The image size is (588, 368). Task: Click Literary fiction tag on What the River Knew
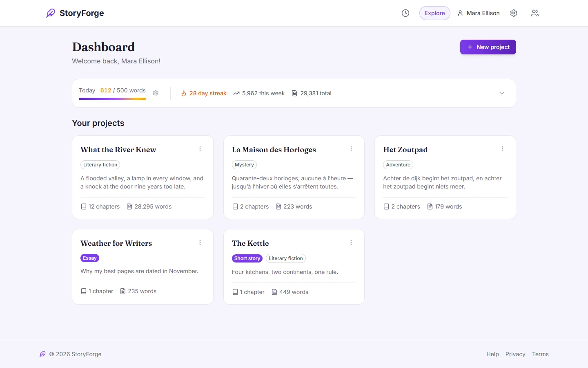coord(100,165)
